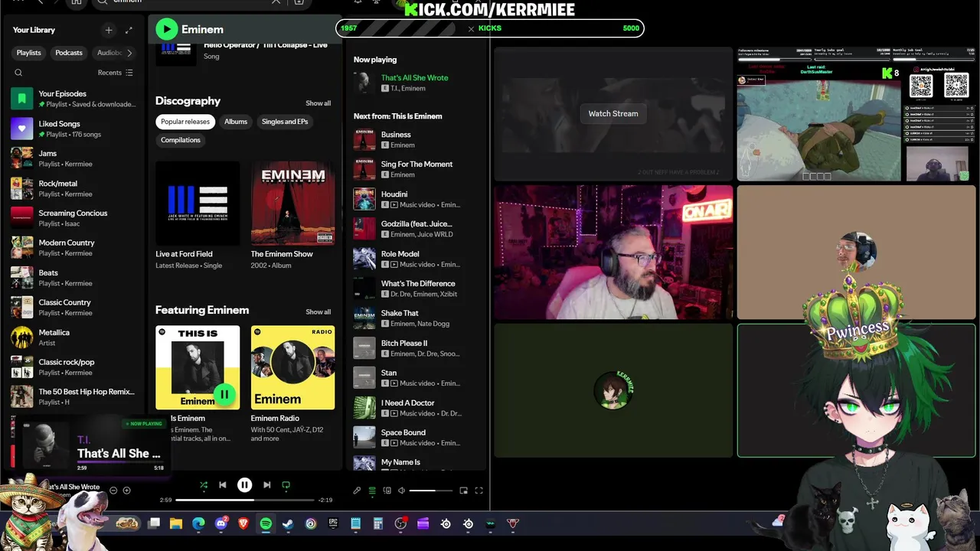
Task: Select the Compilations tab
Action: pyautogui.click(x=181, y=140)
